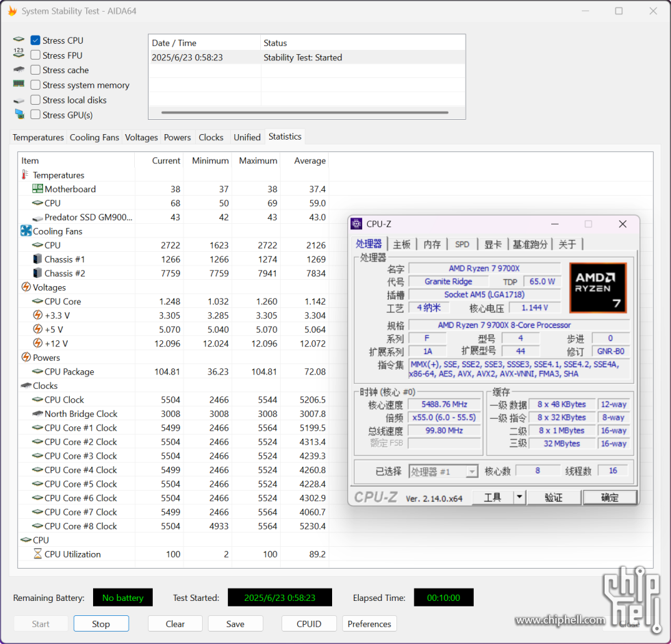Click the chip icon beside CPU Package
Screen dimensions: 671x644
(x=38, y=371)
